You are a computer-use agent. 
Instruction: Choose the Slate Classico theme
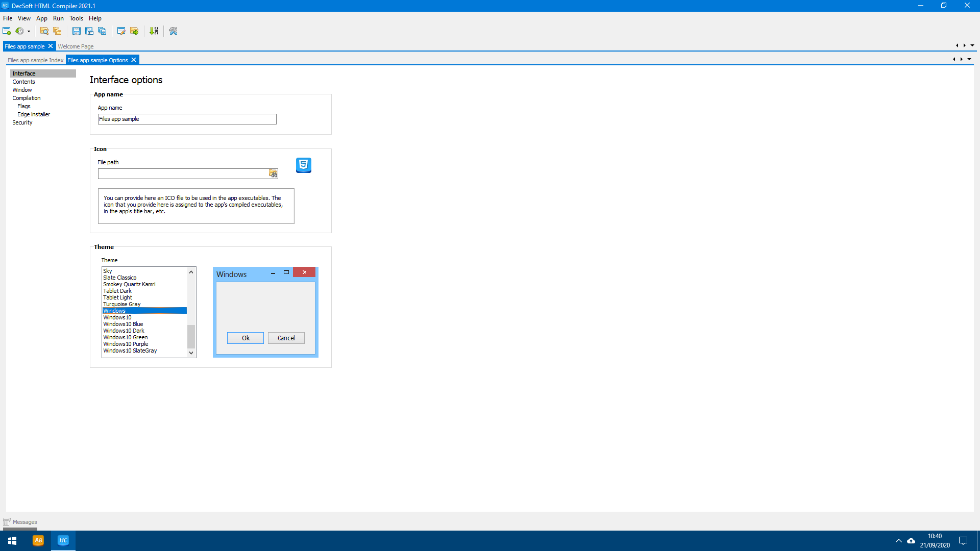pyautogui.click(x=144, y=278)
